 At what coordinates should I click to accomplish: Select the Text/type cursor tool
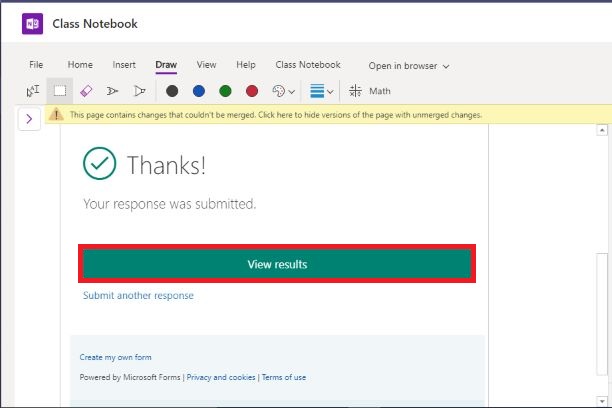click(33, 91)
